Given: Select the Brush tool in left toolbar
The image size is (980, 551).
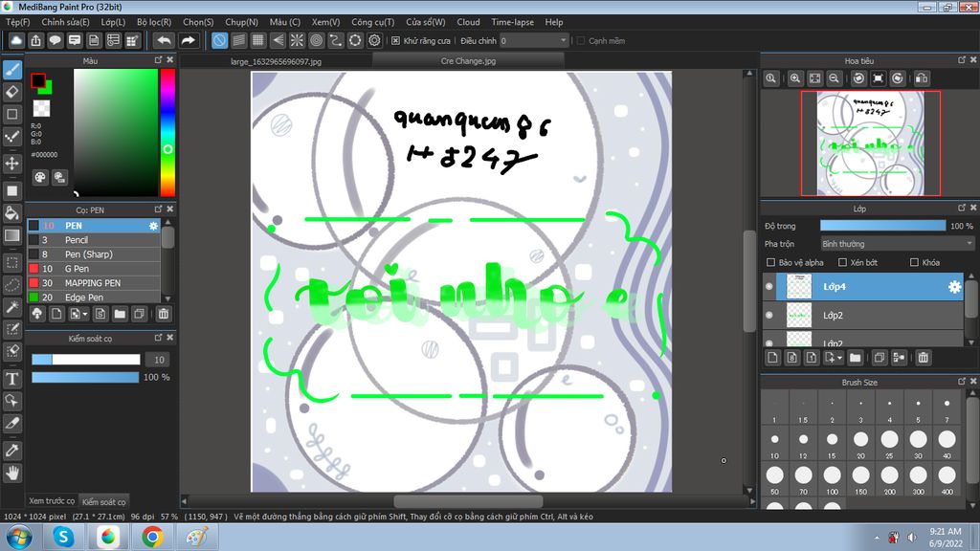Looking at the screenshot, I should click(12, 69).
